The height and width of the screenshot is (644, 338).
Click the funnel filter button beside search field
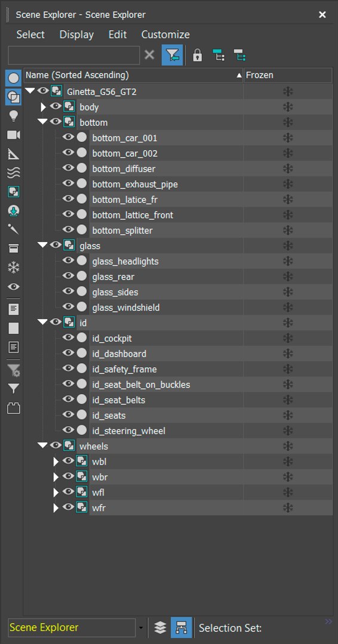(173, 55)
